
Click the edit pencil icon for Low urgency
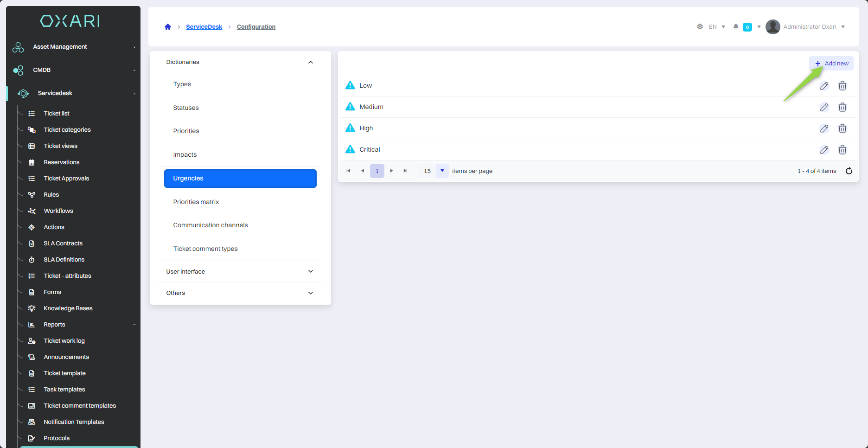pos(824,86)
